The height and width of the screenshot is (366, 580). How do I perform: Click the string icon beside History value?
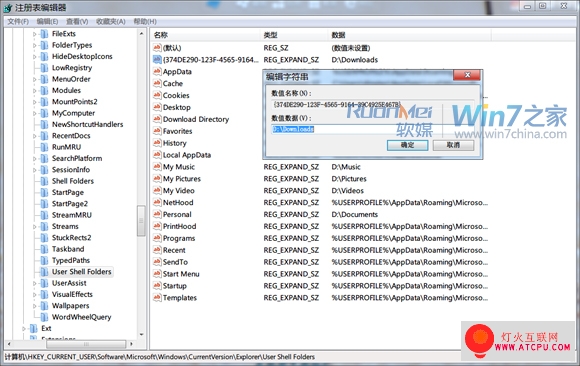click(157, 143)
